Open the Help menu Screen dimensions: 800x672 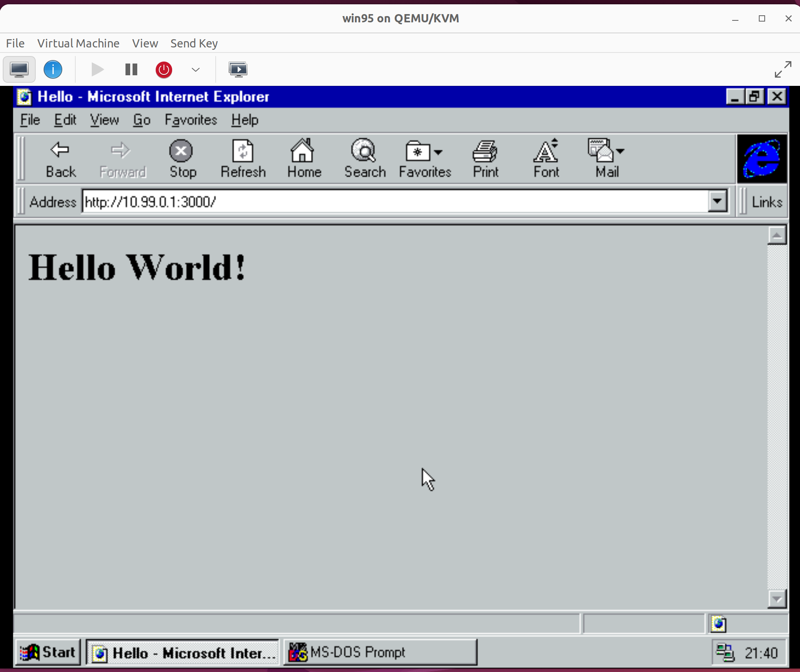(245, 120)
